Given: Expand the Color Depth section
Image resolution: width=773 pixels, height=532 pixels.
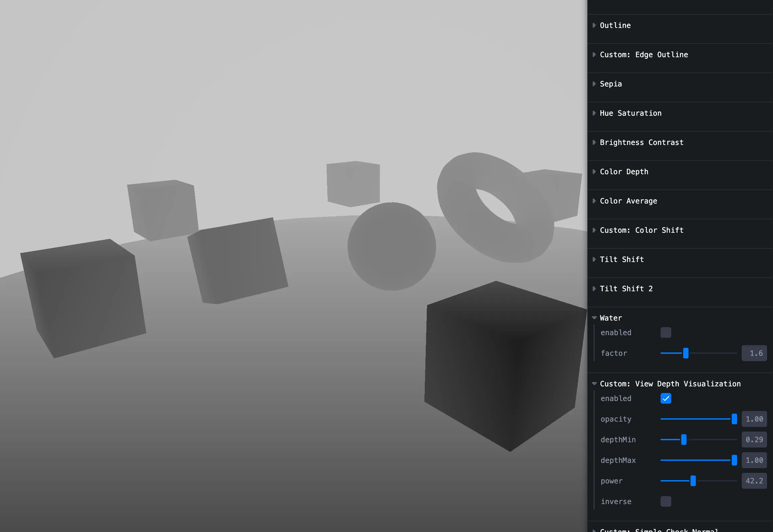Looking at the screenshot, I should pyautogui.click(x=624, y=172).
